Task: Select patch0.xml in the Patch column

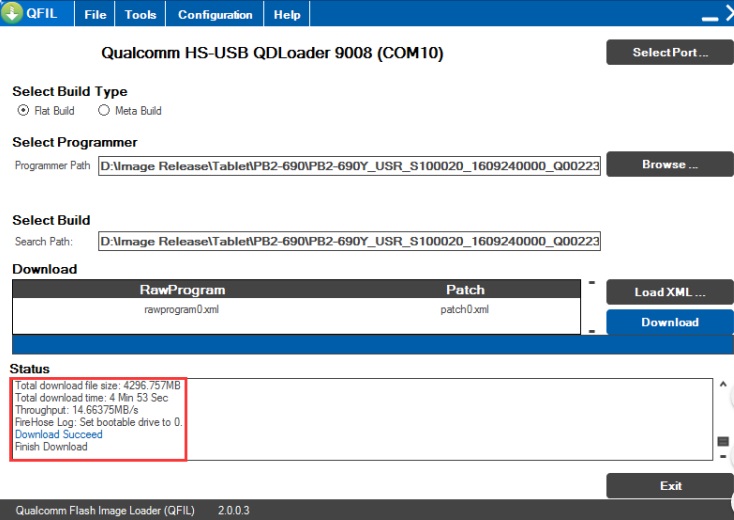Action: tap(464, 309)
